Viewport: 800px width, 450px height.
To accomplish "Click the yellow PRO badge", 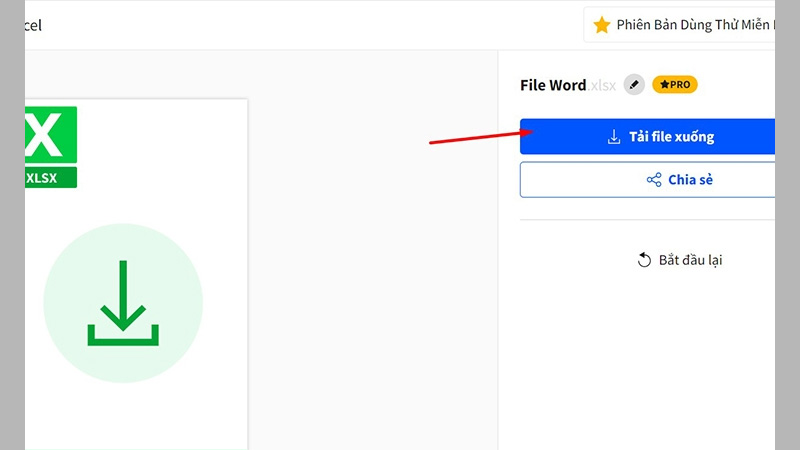I will coord(674,85).
